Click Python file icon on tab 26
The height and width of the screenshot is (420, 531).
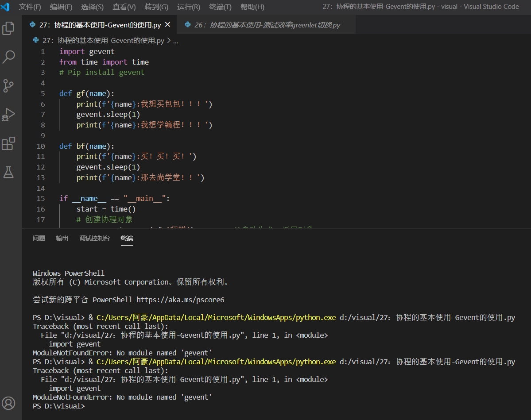point(188,25)
